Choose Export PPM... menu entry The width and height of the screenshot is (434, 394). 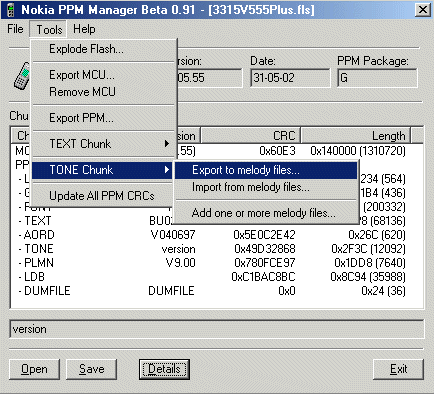(103, 118)
